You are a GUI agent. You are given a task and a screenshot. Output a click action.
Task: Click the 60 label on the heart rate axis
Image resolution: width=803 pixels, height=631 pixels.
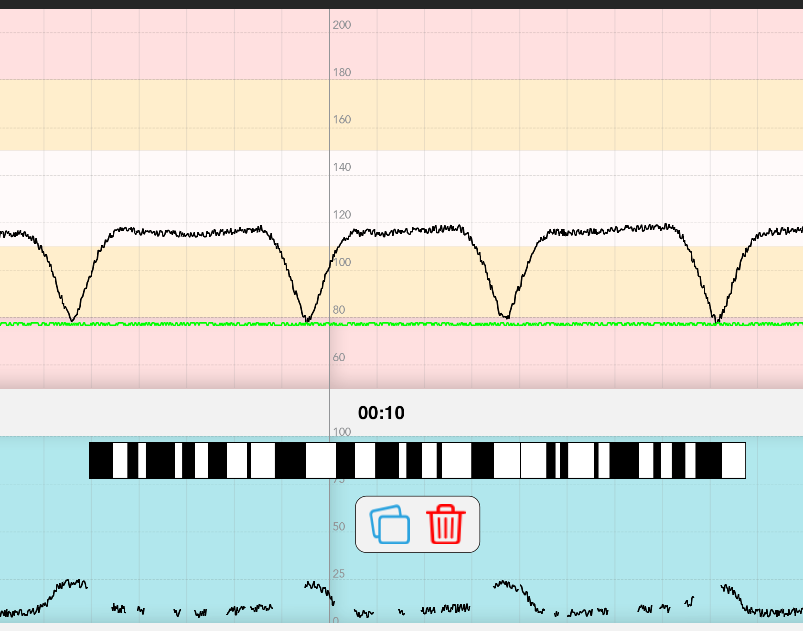pyautogui.click(x=340, y=357)
